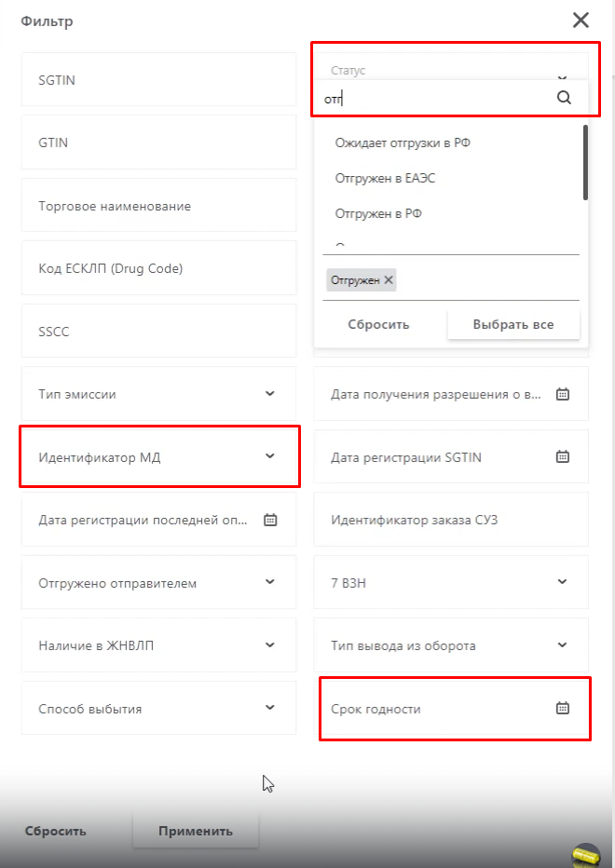The height and width of the screenshot is (868, 615).
Task: Open calendar for Дата регистрации последней операции
Action: click(x=270, y=520)
